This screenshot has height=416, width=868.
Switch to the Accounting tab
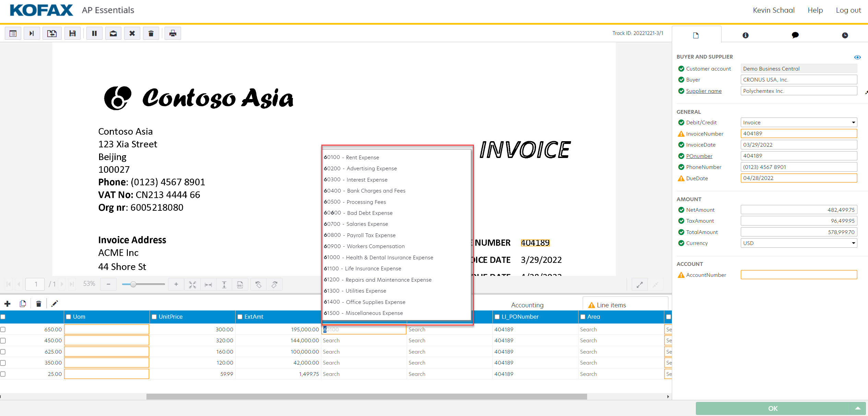pos(527,305)
